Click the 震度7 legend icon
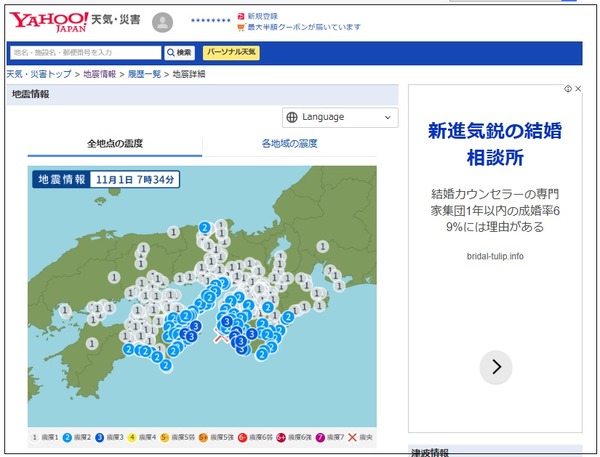The image size is (600, 457). tap(320, 437)
